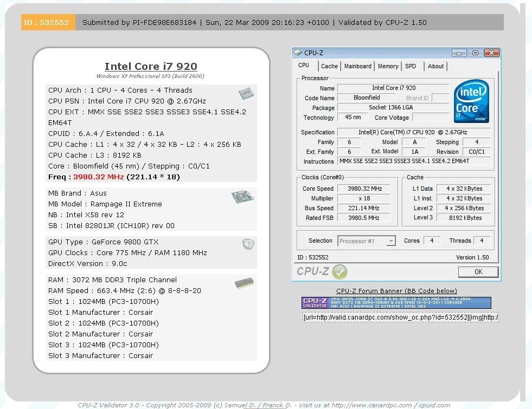This screenshot has width=532, height=409.
Task: Click the DirectX Version 9.0c line
Action: (87, 264)
